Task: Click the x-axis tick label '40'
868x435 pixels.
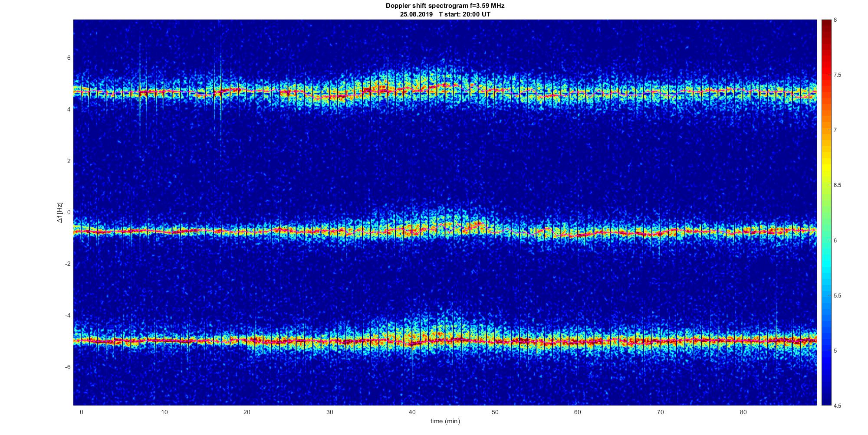Action: click(412, 412)
